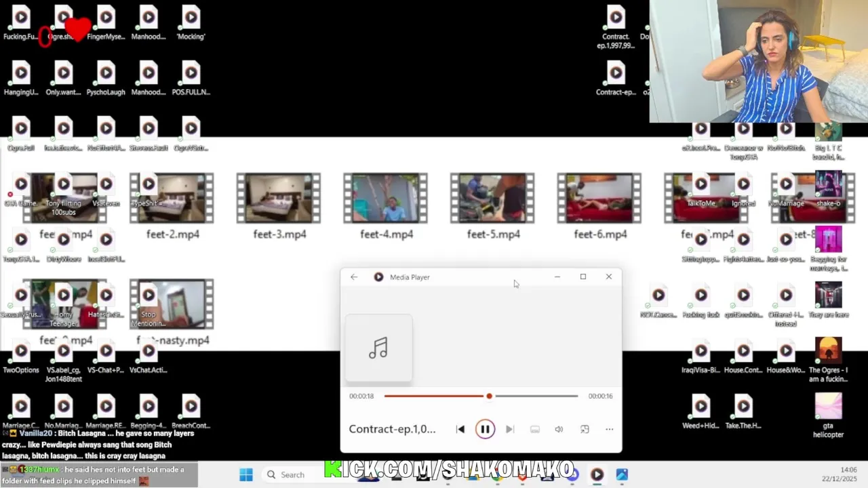Image resolution: width=868 pixels, height=488 pixels.
Task: Click the elapsed time 00:00:18 label
Action: pyautogui.click(x=361, y=396)
